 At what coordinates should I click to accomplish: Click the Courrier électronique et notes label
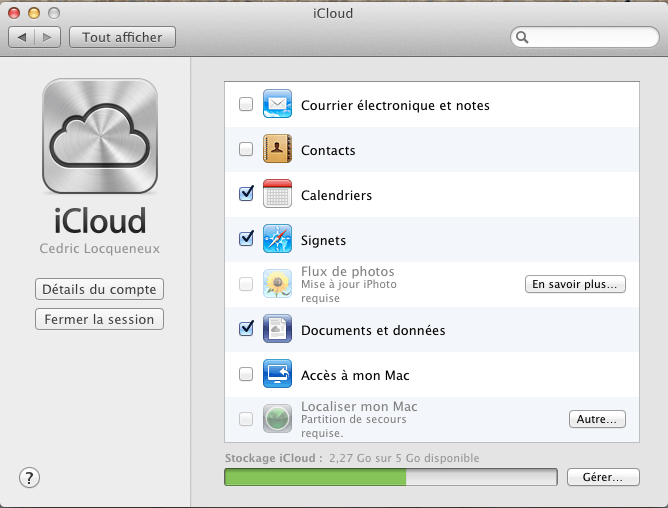395,105
